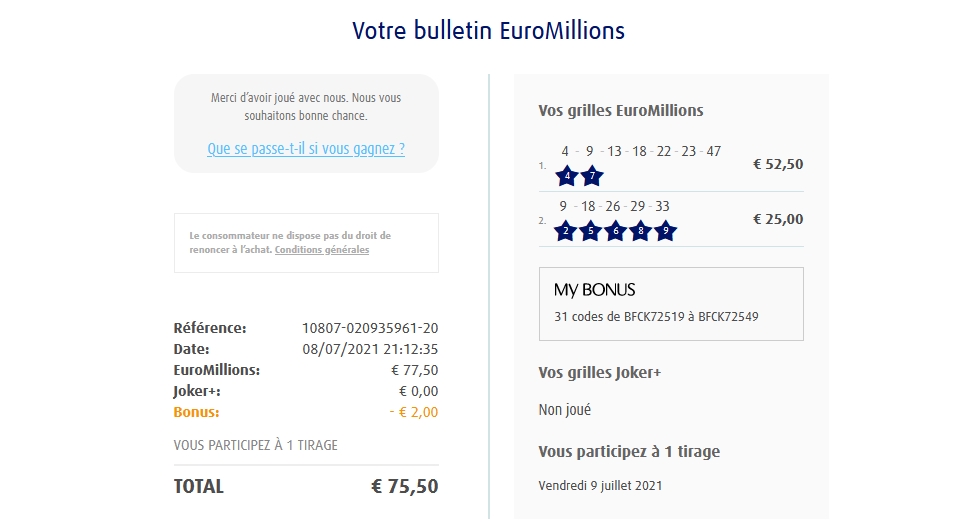Click star number 4 in grid 1

point(567,177)
